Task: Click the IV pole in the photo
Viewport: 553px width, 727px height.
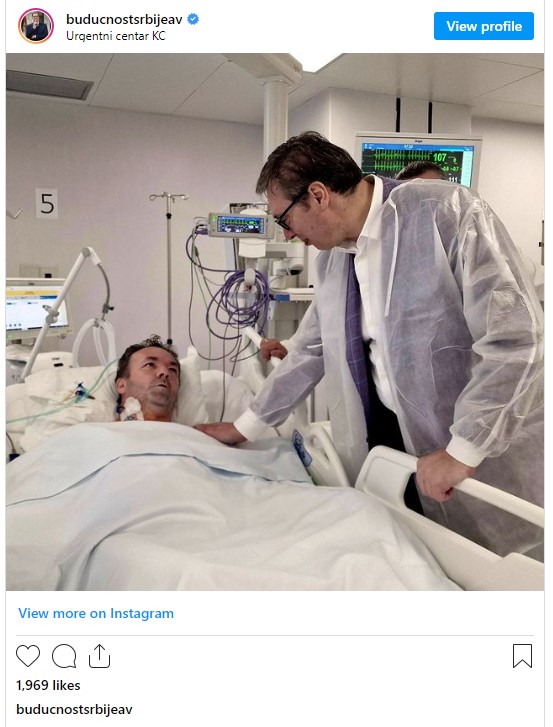Action: point(169,264)
